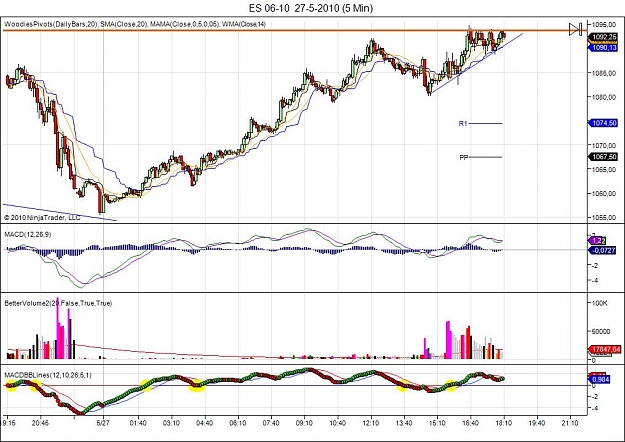This screenshot has width=625, height=442.
Task: Click the 13:40 time axis label
Action: click(404, 423)
